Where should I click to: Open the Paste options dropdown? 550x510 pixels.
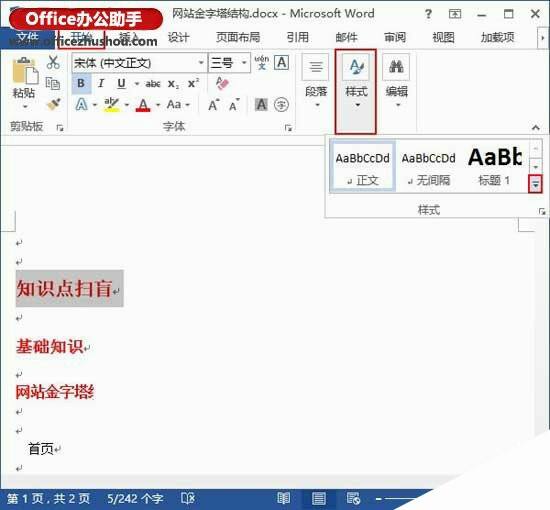click(25, 106)
